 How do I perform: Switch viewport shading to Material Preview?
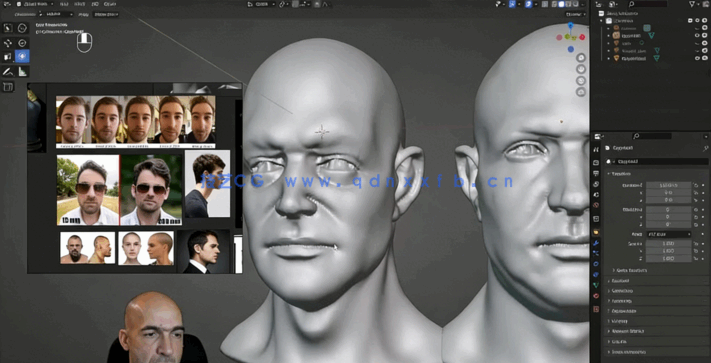568,4
